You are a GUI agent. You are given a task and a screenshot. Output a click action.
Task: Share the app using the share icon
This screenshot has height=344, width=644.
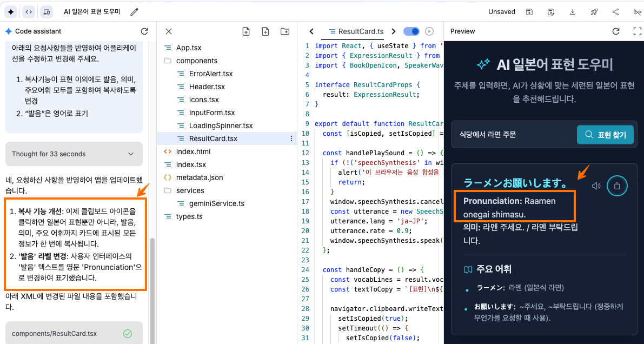click(x=615, y=12)
